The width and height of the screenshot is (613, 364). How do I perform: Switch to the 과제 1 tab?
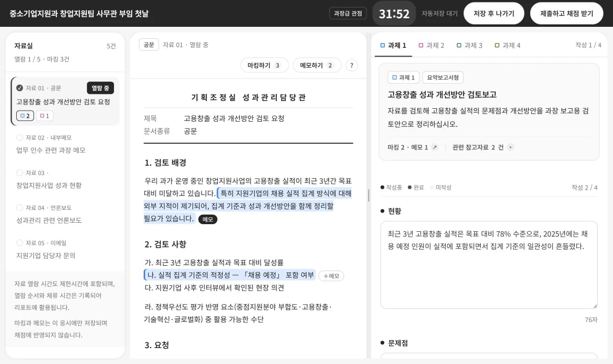point(393,45)
